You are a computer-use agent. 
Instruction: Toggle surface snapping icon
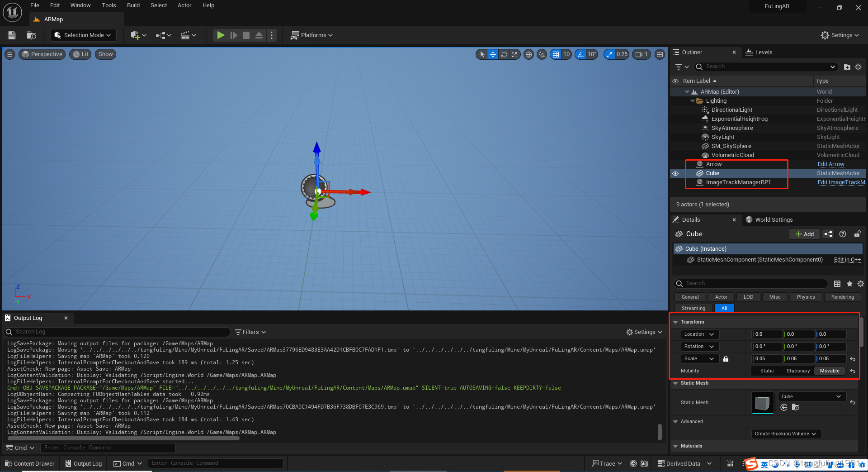coord(542,54)
